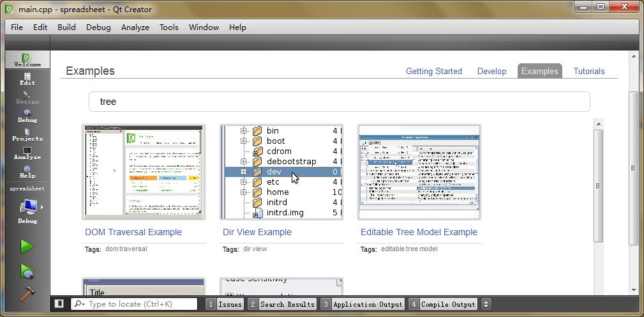Click the examples search field containing tree
This screenshot has width=644, height=317.
[x=340, y=102]
